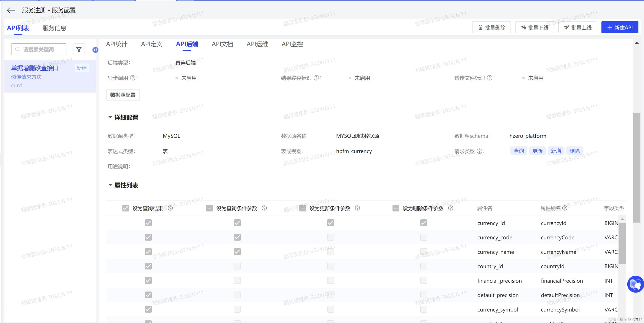Uncheck query result for financial_precision row
Screen dimensions: 644x323
[x=148, y=281]
